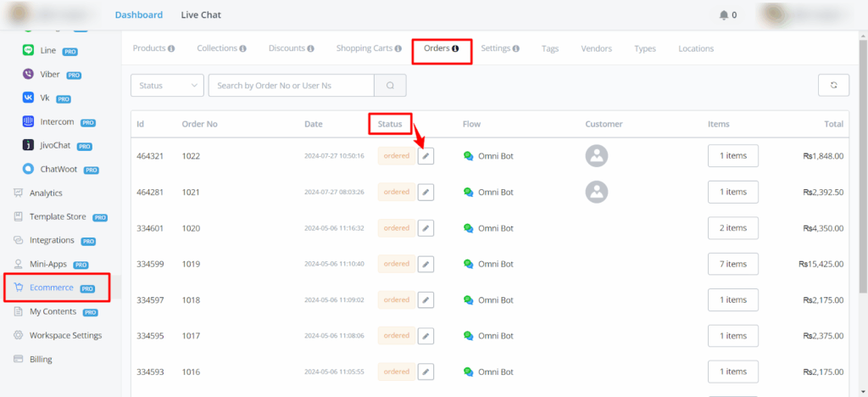Click the '2 items' button for order 1020
Screen dimensions: 868x397
[x=732, y=228]
